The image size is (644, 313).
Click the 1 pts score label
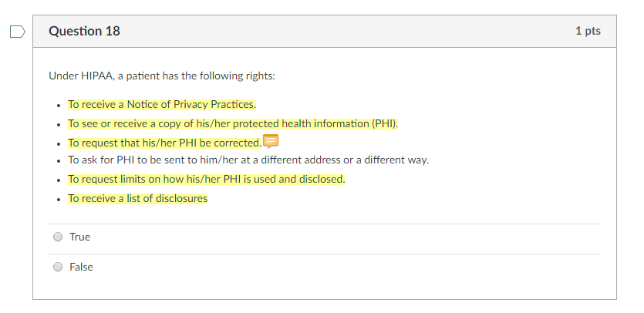(588, 31)
